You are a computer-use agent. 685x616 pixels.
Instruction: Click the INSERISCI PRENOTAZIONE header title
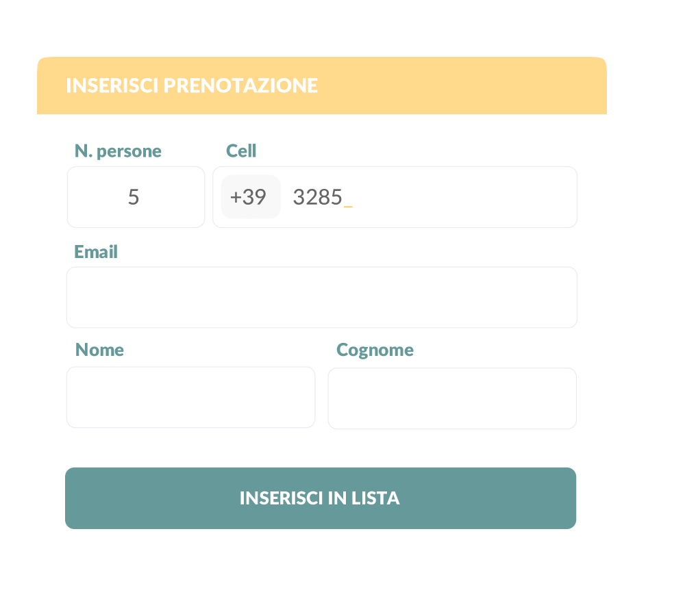pyautogui.click(x=192, y=86)
